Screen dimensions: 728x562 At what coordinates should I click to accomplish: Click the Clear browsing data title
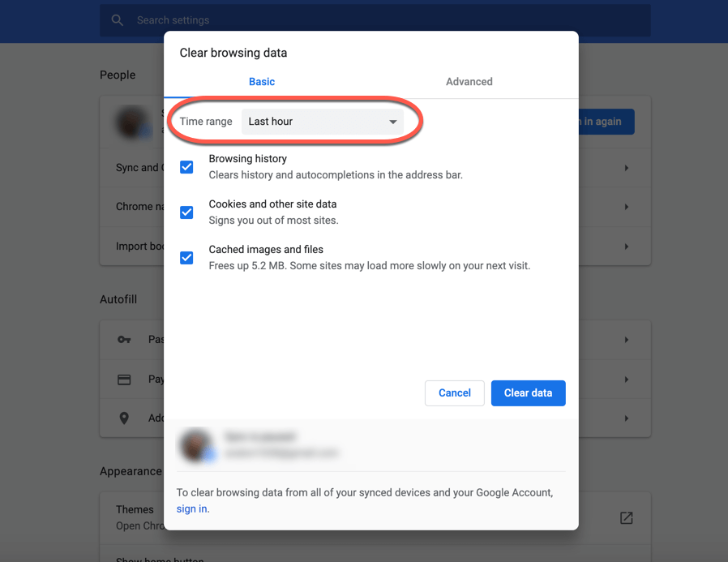[x=233, y=53]
